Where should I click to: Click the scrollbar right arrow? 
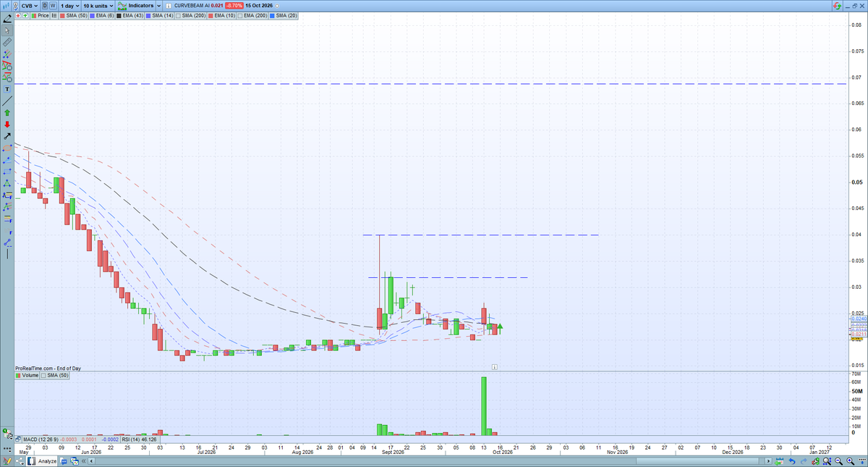768,461
